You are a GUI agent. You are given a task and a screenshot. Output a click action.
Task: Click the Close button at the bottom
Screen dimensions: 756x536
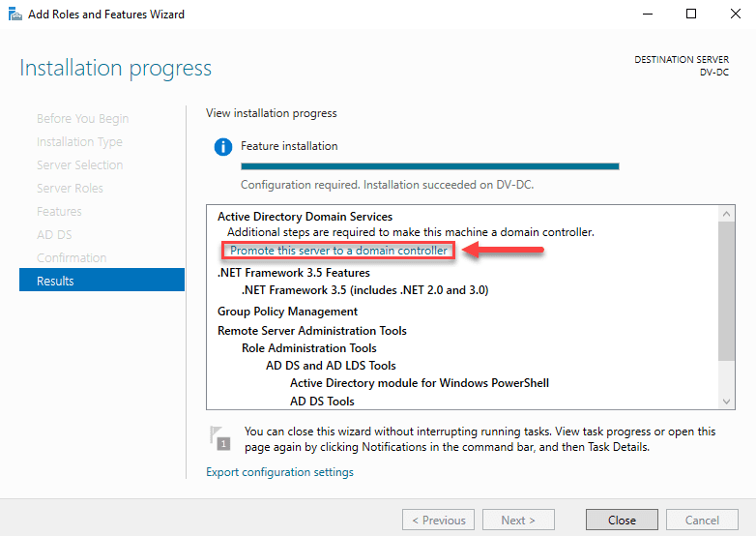coord(622,521)
